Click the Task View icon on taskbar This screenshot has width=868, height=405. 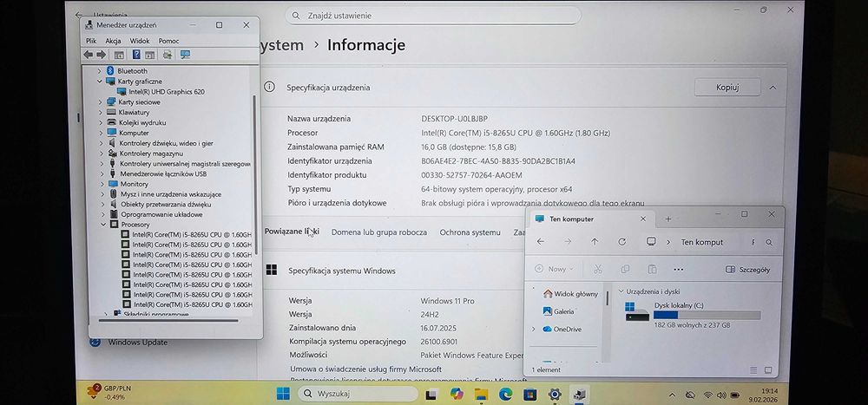[431, 394]
